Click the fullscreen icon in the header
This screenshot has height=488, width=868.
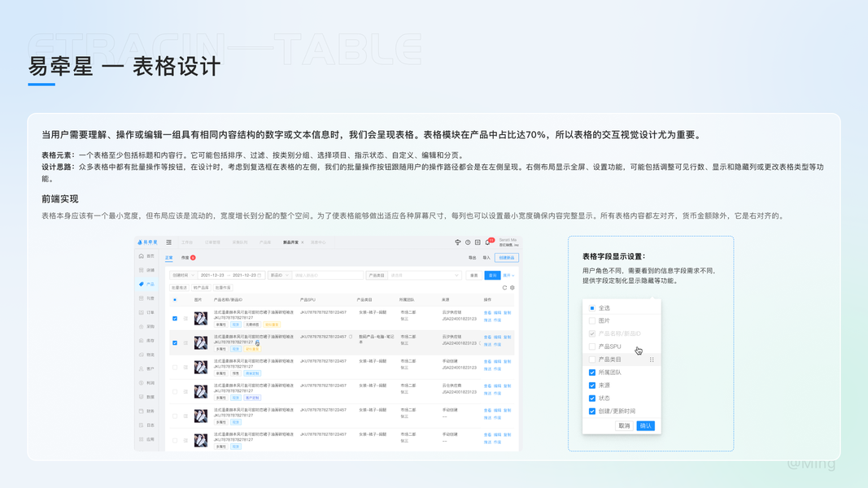tap(478, 242)
